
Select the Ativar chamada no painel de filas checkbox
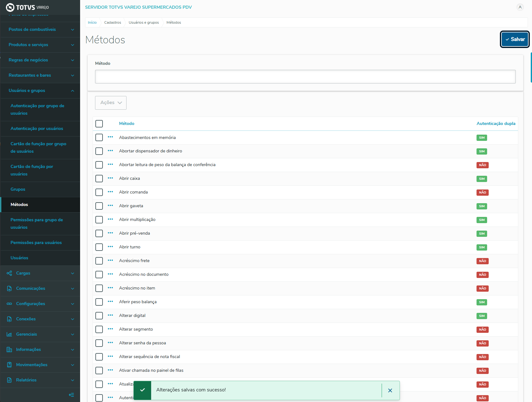pyautogui.click(x=99, y=371)
